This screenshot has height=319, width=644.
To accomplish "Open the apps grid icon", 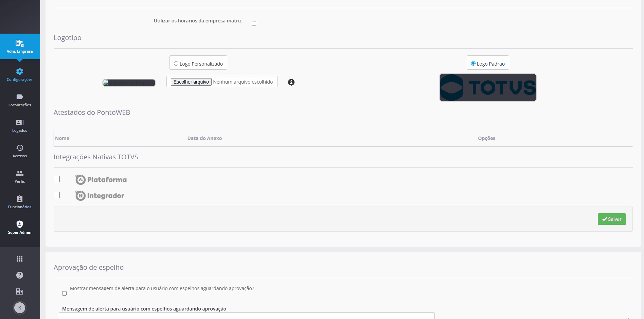I will (x=20, y=259).
